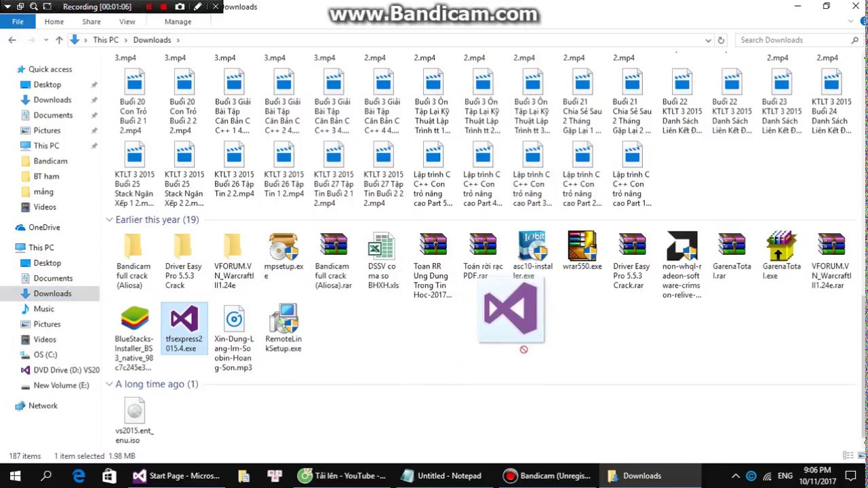
Task: Select VFORUM.VN_Warcraft folder
Action: [233, 261]
